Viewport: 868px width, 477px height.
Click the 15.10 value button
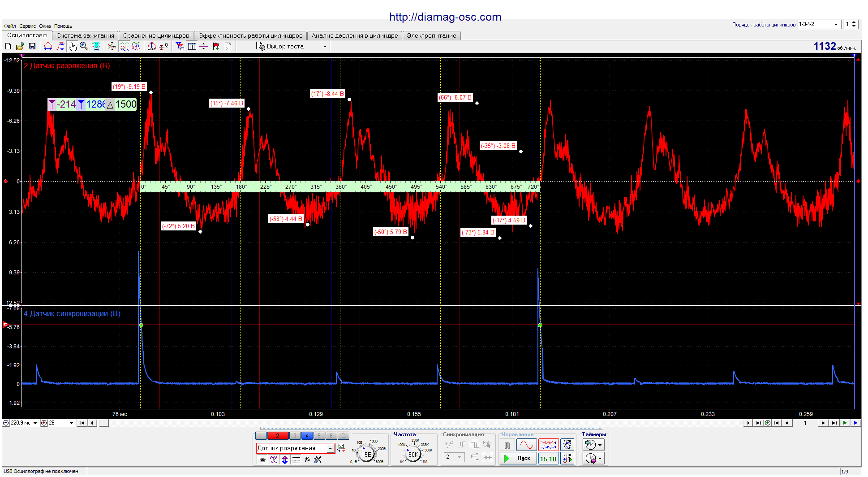548,459
